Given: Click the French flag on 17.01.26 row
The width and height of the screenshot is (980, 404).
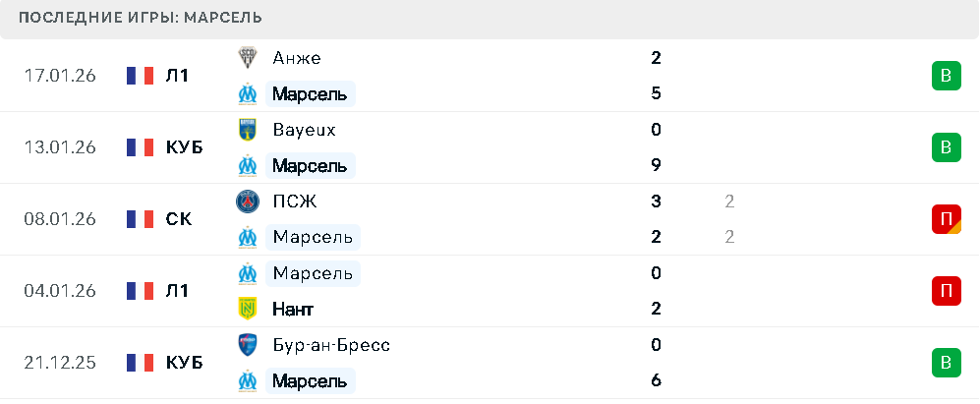Looking at the screenshot, I should click(x=141, y=76).
